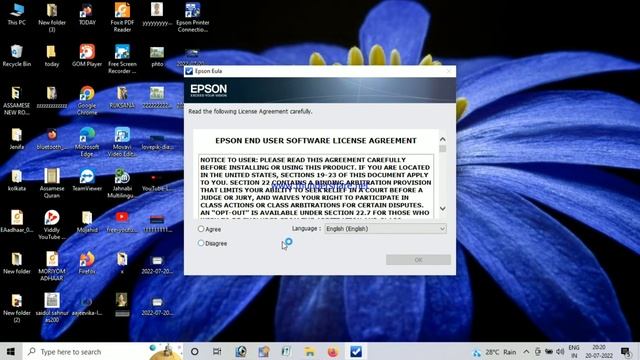Open File Explorer from the taskbar
The height and width of the screenshot is (360, 640).
(x=309, y=351)
